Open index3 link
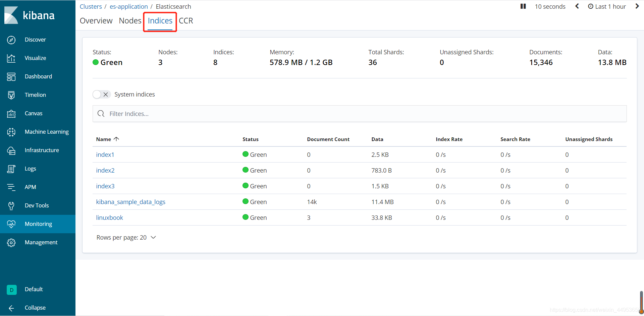This screenshot has width=644, height=316. point(105,186)
